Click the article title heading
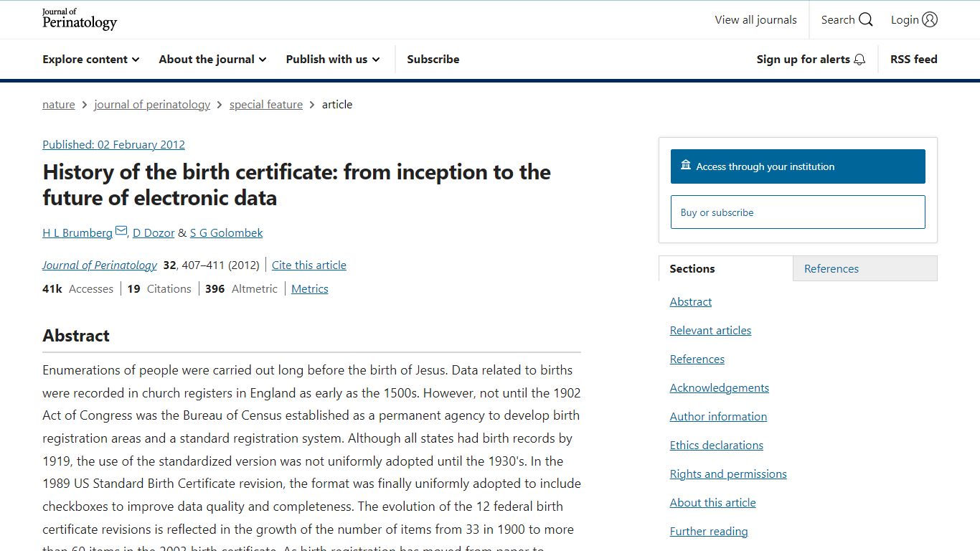The width and height of the screenshot is (980, 551). click(x=297, y=185)
